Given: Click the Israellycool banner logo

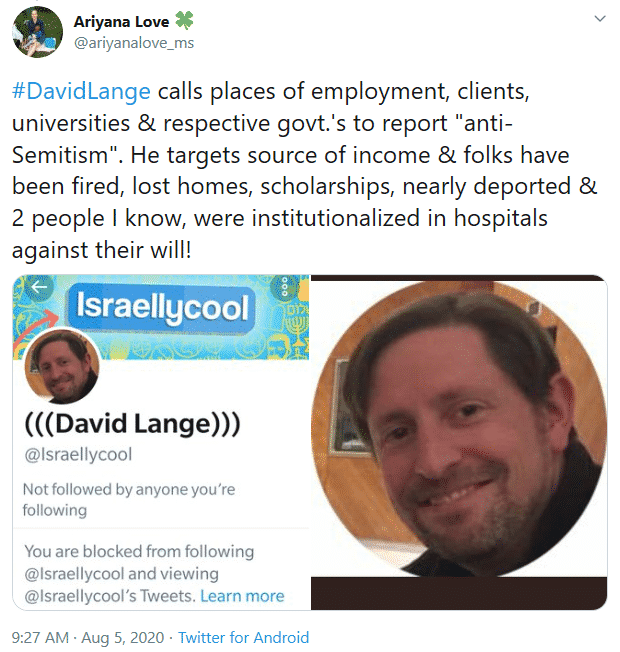Looking at the screenshot, I should (x=161, y=308).
